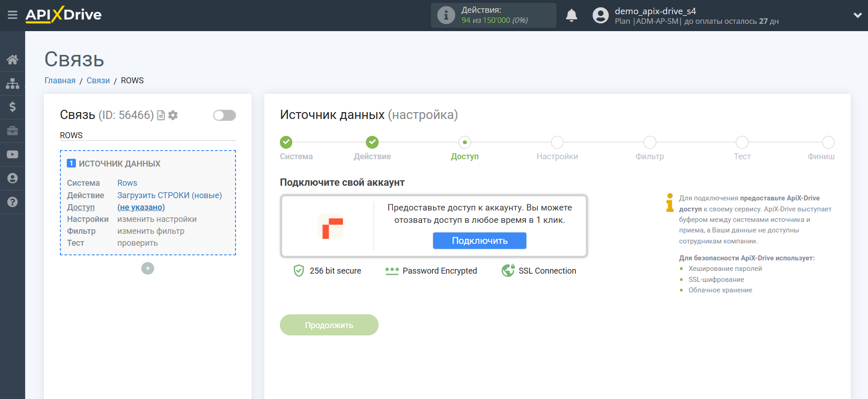Image resolution: width=868 pixels, height=399 pixels.
Task: Open the connections sitemap icon
Action: pyautogui.click(x=12, y=83)
